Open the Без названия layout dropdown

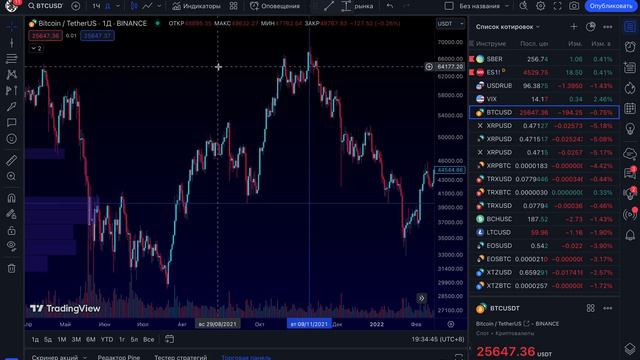pyautogui.click(x=483, y=6)
